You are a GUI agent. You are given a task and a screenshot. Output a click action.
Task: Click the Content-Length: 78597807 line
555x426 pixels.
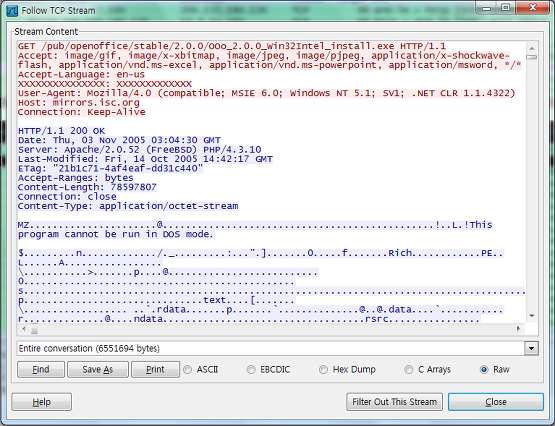87,187
